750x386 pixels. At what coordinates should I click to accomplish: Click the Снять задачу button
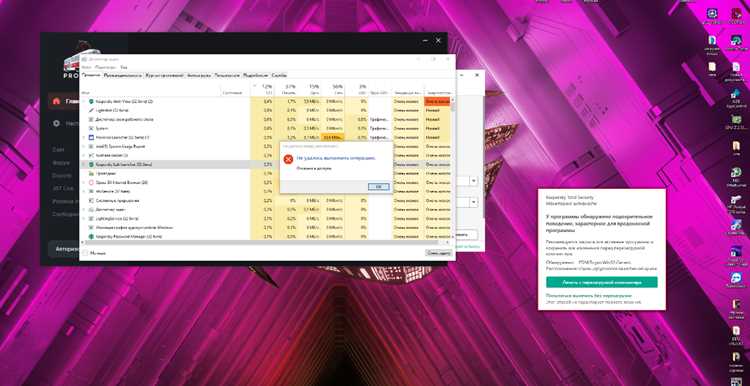pyautogui.click(x=438, y=253)
